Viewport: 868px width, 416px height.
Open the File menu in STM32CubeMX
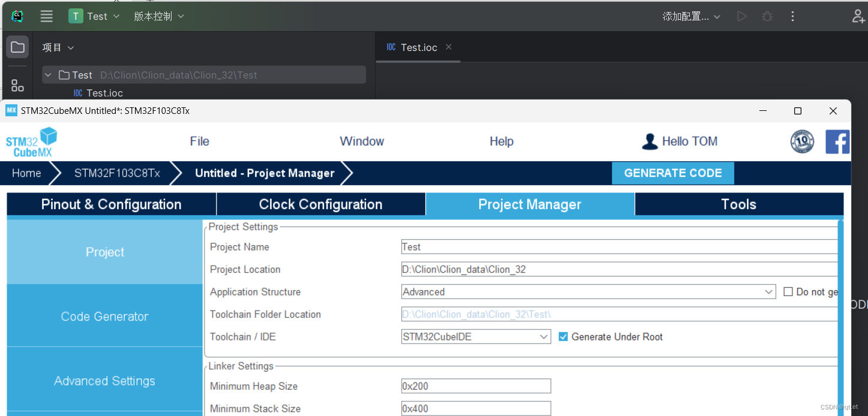[x=200, y=141]
